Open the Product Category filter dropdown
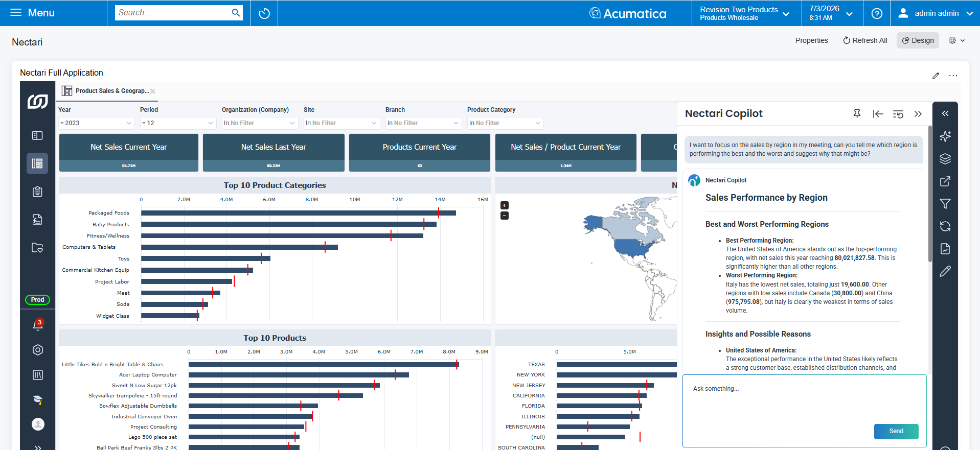 (505, 123)
